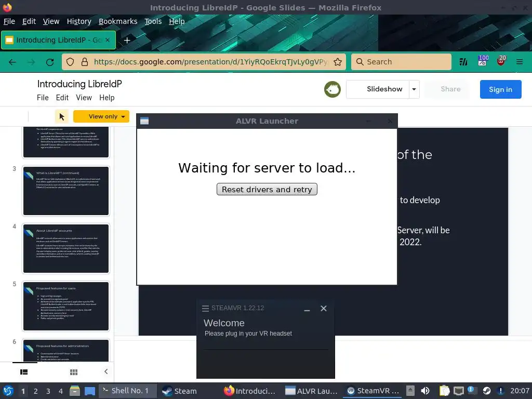Switch to grid view icon
Screen dimensions: 532x399
[x=74, y=372]
